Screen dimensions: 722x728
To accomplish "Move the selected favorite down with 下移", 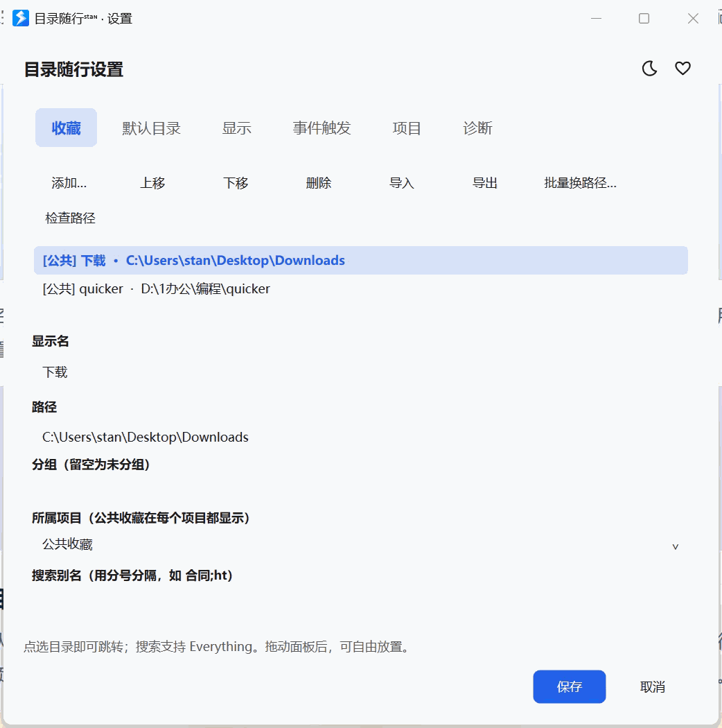I will click(236, 183).
